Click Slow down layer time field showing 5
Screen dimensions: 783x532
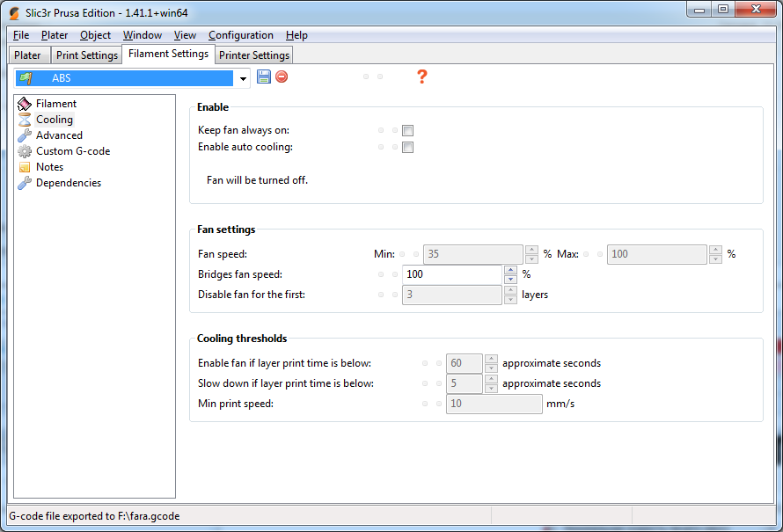[465, 383]
